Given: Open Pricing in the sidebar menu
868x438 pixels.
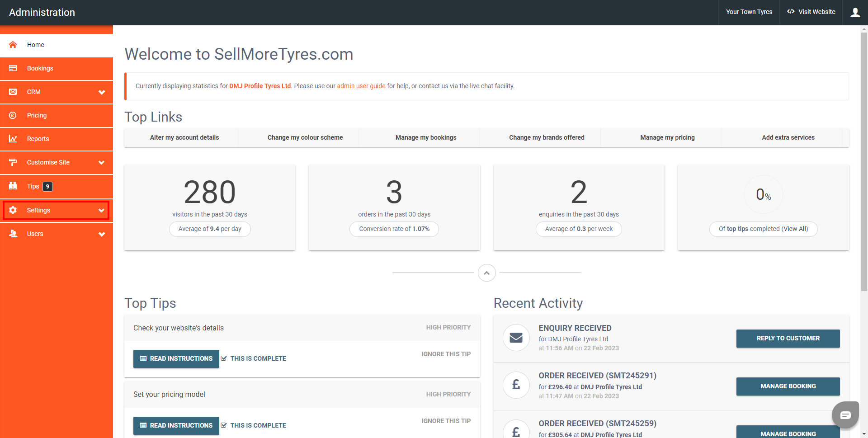Looking at the screenshot, I should coord(57,115).
